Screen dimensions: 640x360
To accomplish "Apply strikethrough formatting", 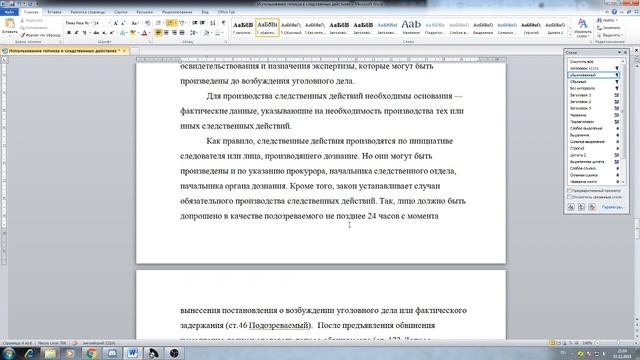I will pyautogui.click(x=96, y=33).
